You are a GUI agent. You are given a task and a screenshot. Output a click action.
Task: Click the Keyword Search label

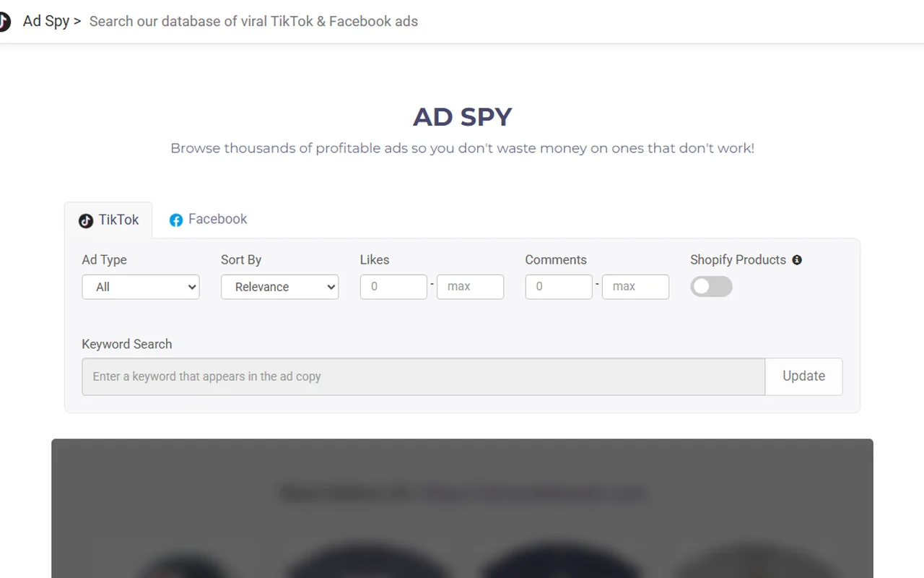[127, 344]
